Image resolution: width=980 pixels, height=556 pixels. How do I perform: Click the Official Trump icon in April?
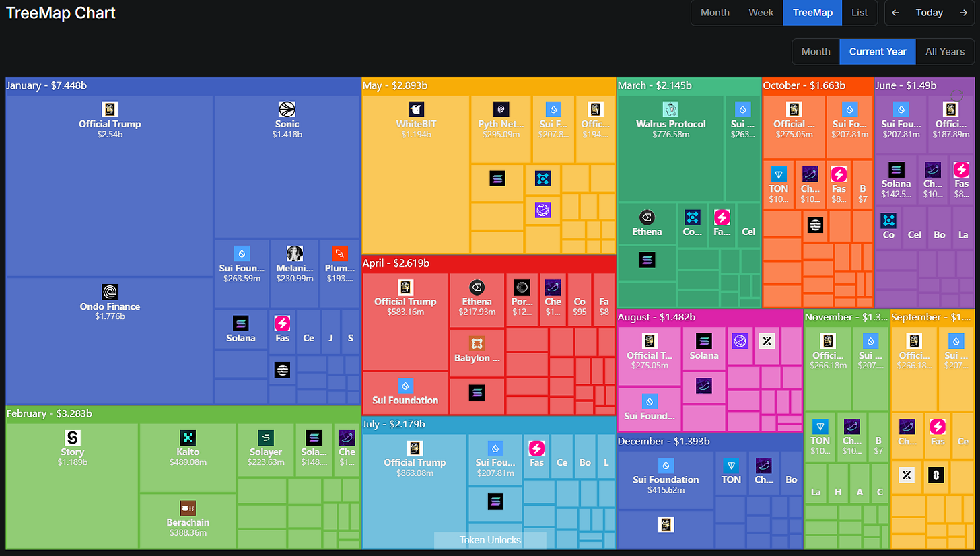(405, 287)
